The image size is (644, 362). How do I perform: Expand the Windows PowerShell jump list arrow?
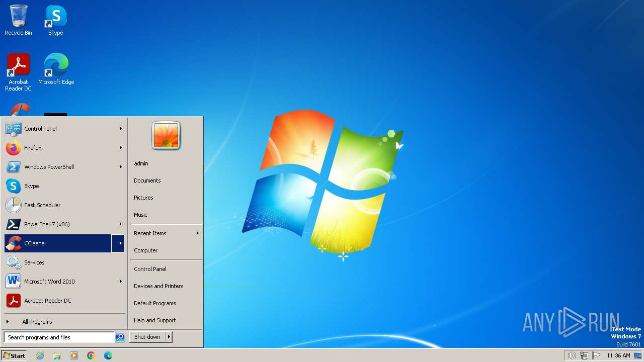pos(120,167)
